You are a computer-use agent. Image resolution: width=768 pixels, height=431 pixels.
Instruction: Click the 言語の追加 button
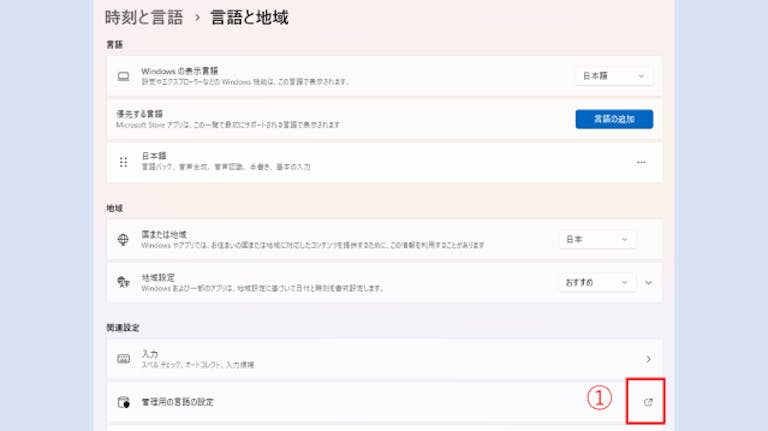(x=614, y=119)
